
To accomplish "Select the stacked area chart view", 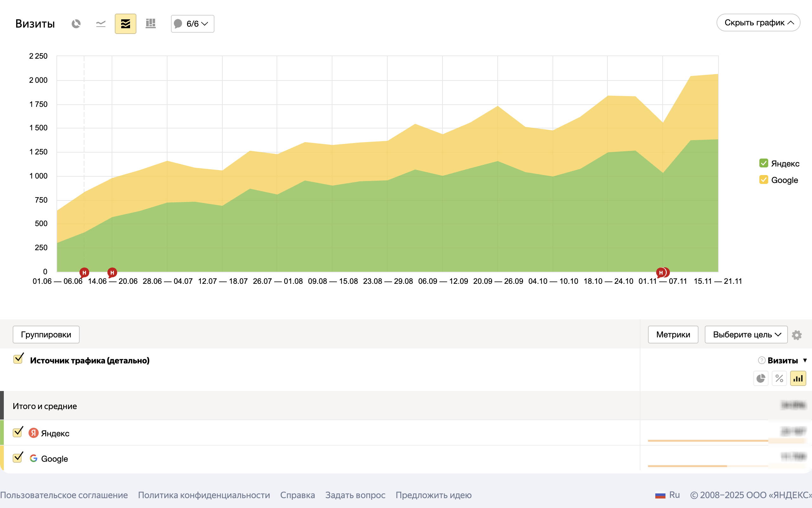I will point(125,24).
